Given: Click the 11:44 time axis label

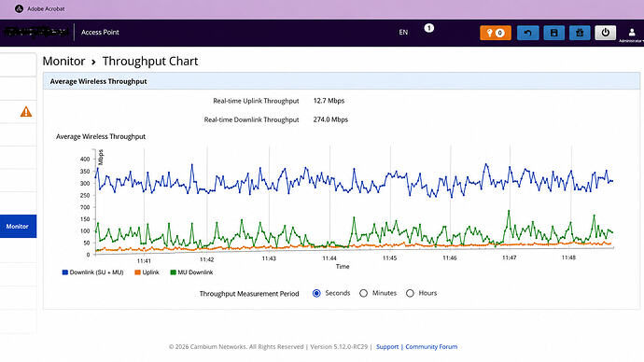Looking at the screenshot, I should point(329,258).
